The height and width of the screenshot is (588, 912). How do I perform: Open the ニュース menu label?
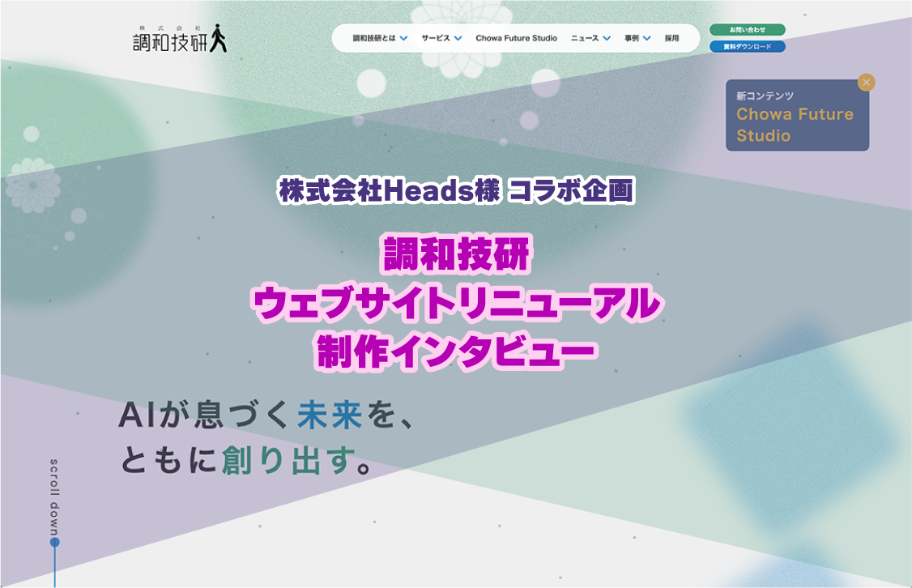point(584,38)
